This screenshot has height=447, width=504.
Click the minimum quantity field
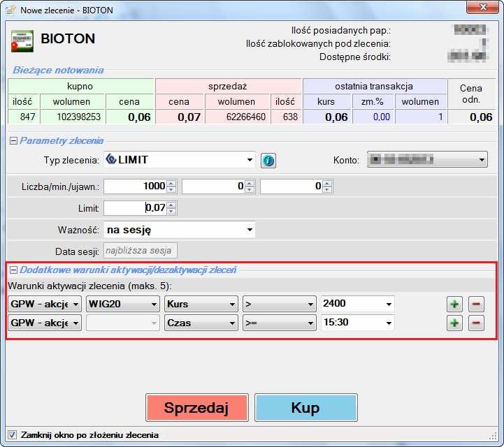pos(213,186)
